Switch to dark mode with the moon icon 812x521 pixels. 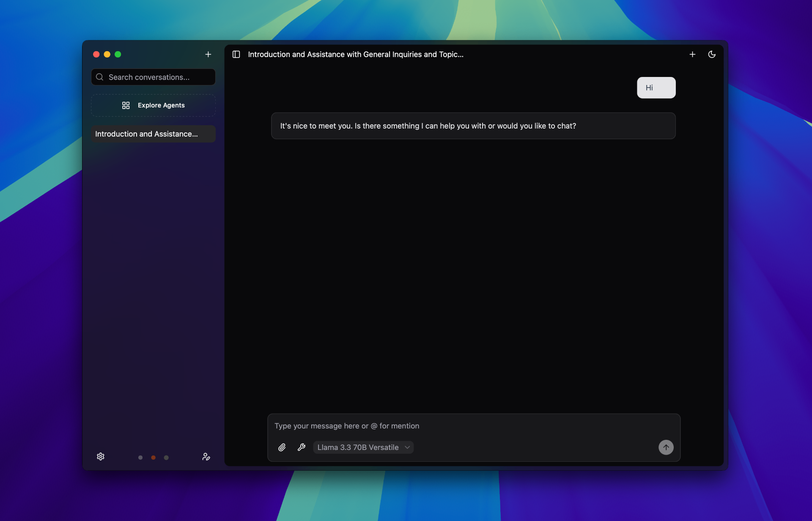point(712,54)
